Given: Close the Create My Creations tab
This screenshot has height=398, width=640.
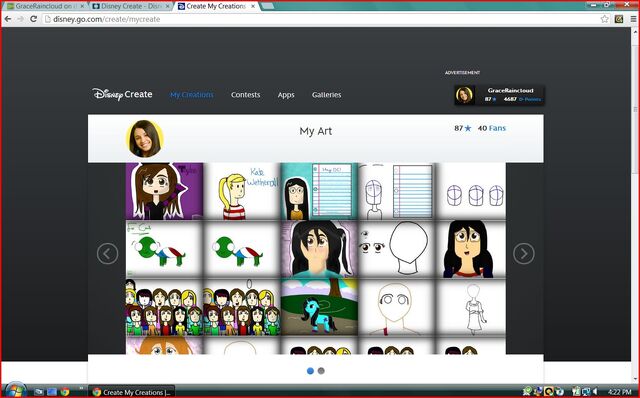Looking at the screenshot, I should (x=253, y=6).
